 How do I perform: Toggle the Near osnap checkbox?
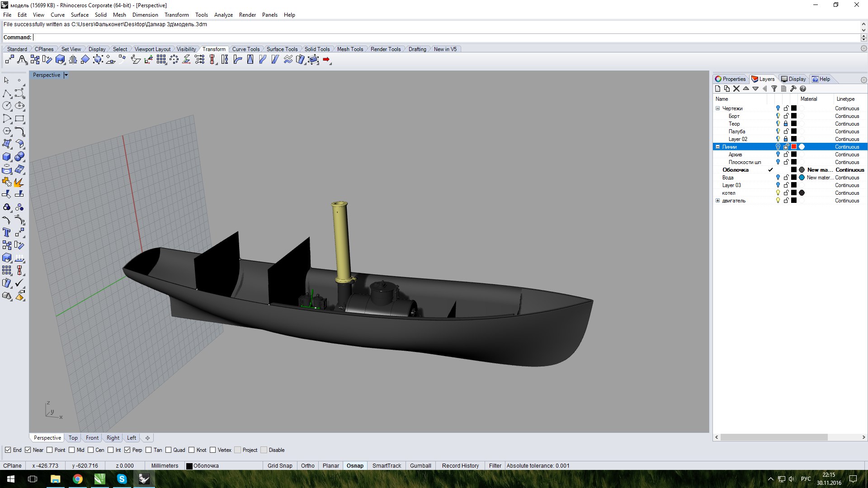pos(28,450)
